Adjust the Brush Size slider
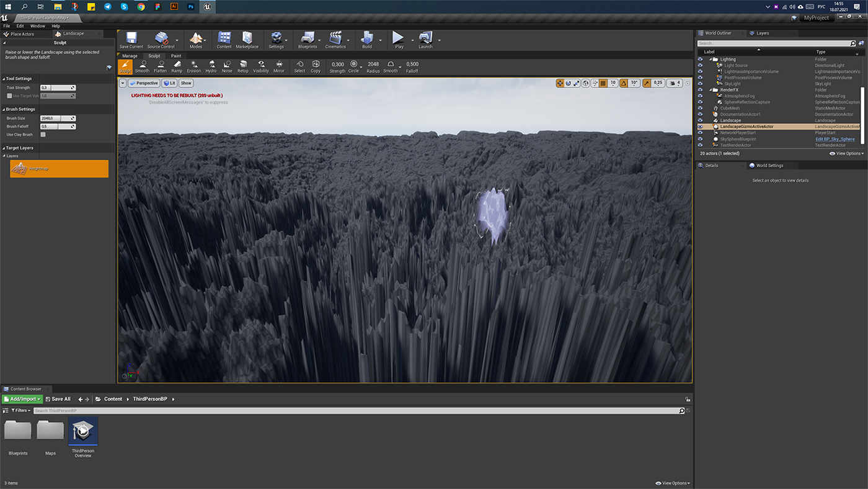868x489 pixels. click(x=58, y=118)
